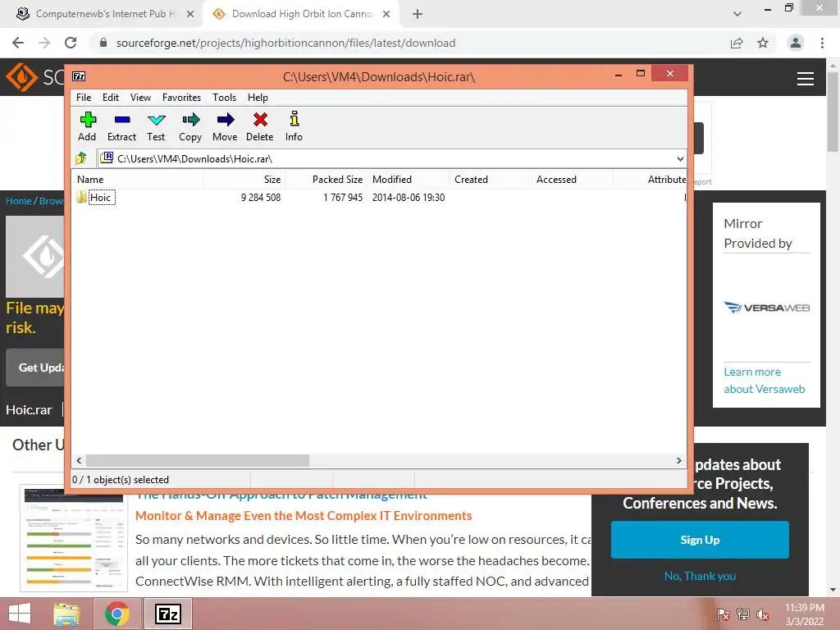
Task: Switch to Chrome in the taskbar
Action: tap(117, 614)
